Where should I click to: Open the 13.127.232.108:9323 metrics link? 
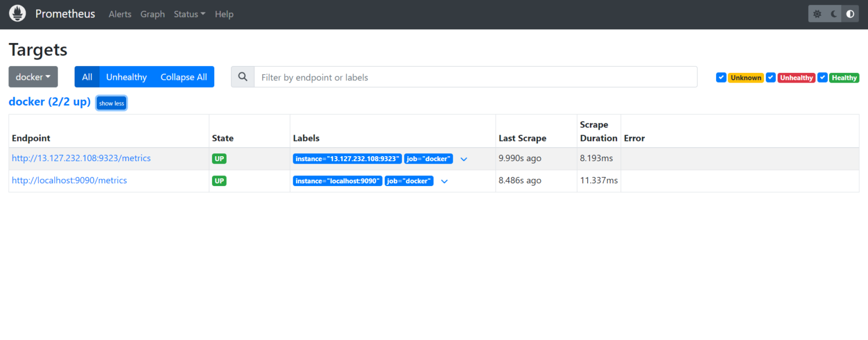pyautogui.click(x=81, y=158)
